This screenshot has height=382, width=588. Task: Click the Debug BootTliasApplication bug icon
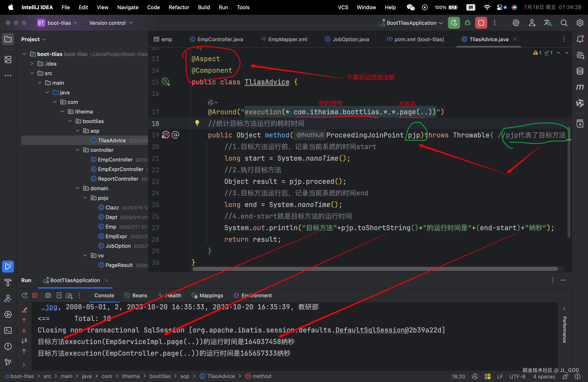467,23
